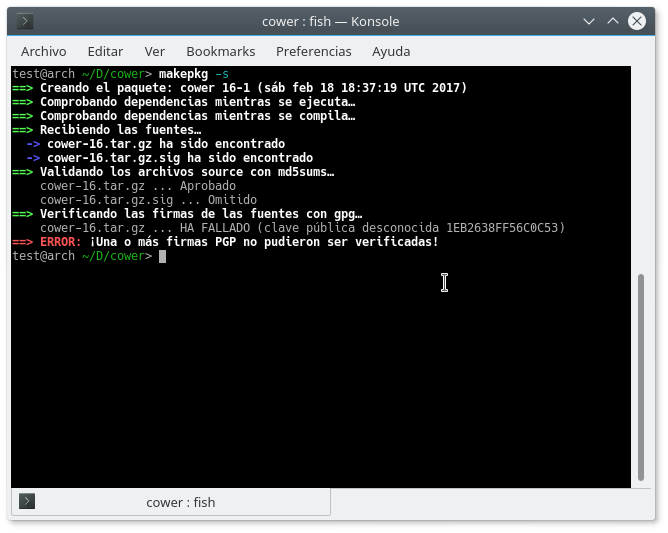Viewport: 668px width, 533px height.
Task: Click the terminal vertical scrollbar handle
Action: [641, 377]
